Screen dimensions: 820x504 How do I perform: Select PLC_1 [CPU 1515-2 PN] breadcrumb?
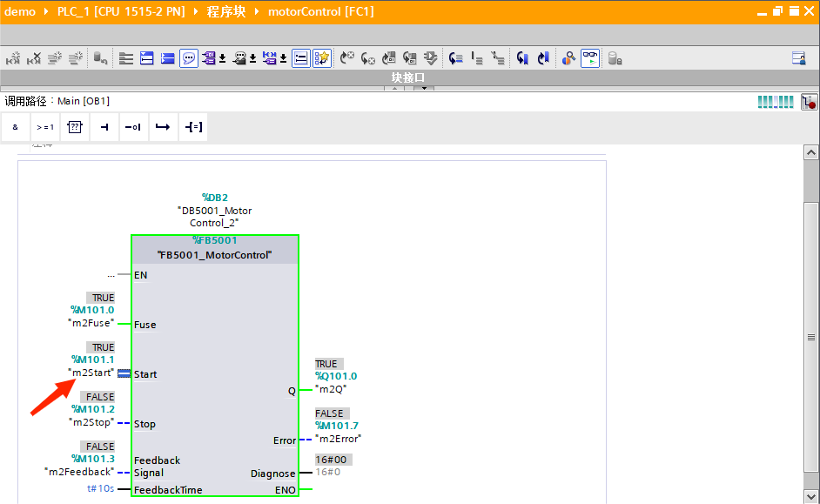click(121, 11)
